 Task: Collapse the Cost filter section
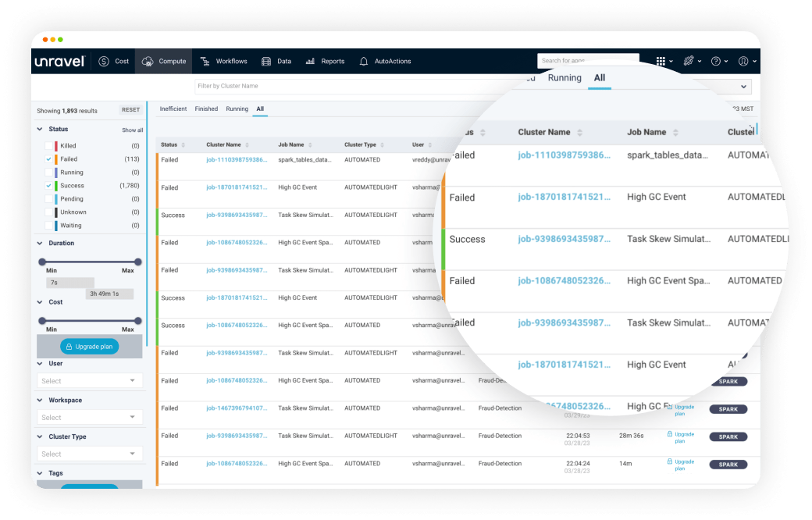(x=40, y=302)
